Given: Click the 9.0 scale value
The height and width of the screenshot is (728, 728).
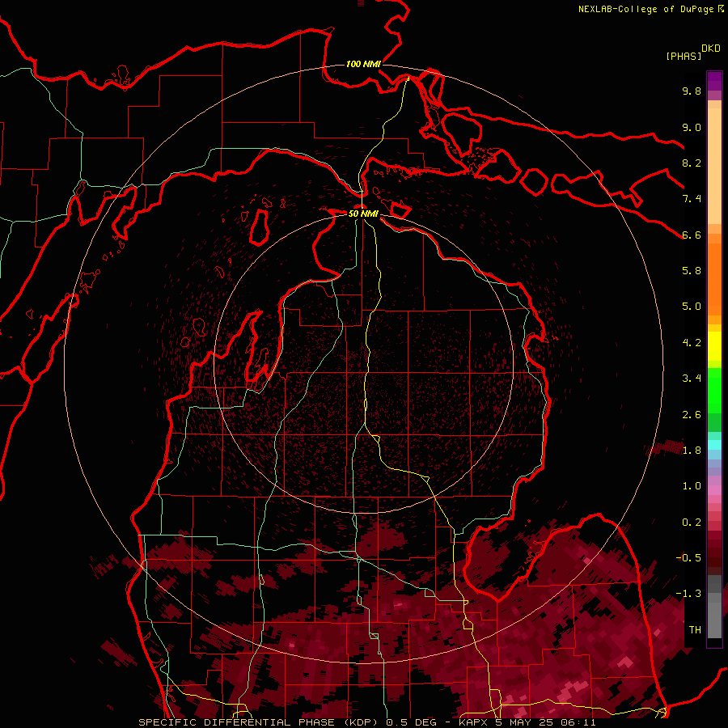Looking at the screenshot, I should (x=692, y=127).
